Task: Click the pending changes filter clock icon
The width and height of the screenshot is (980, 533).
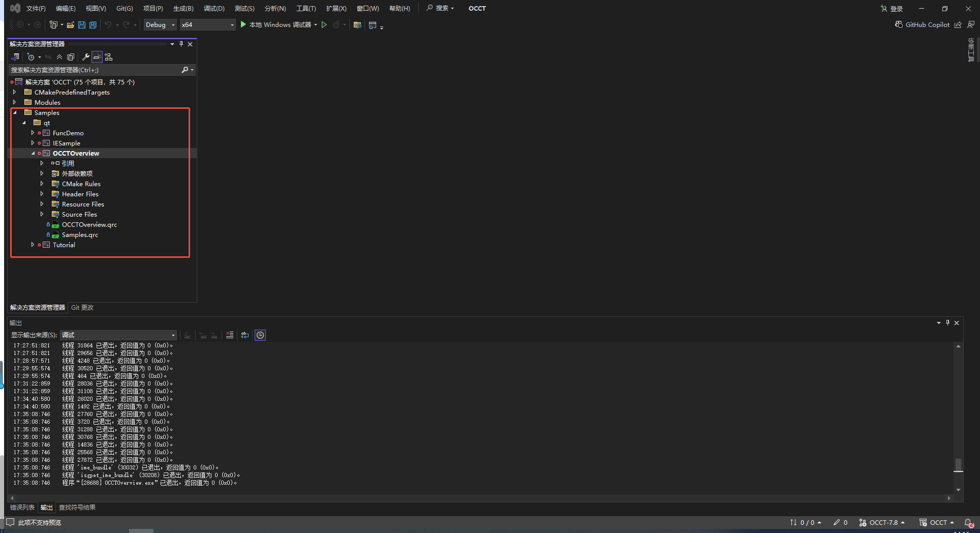Action: click(31, 57)
